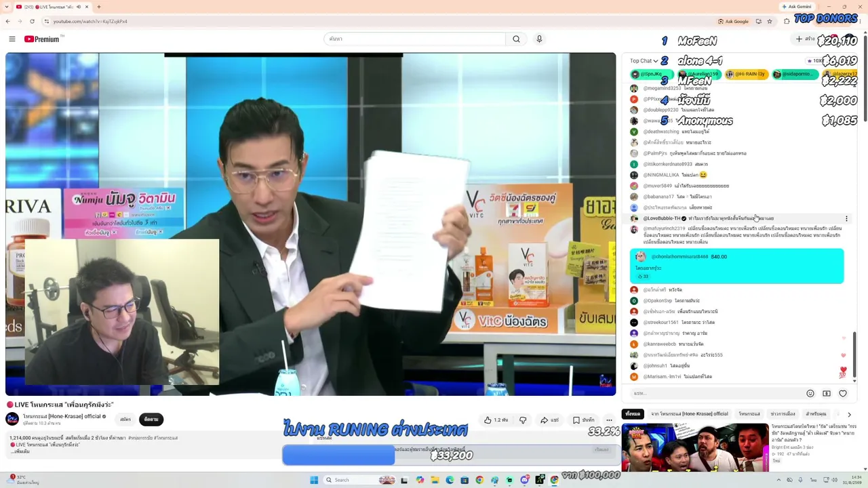
Task: Bookmark this page with the star
Action: (x=770, y=21)
